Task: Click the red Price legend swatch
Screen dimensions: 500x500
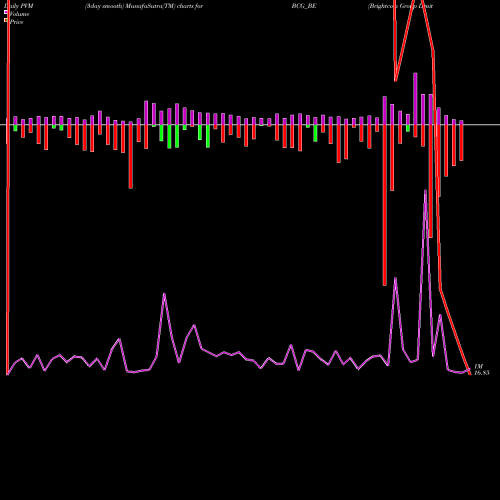Action: click(6, 20)
